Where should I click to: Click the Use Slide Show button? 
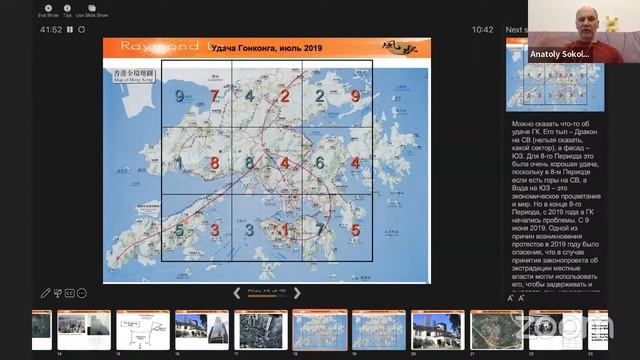click(92, 11)
